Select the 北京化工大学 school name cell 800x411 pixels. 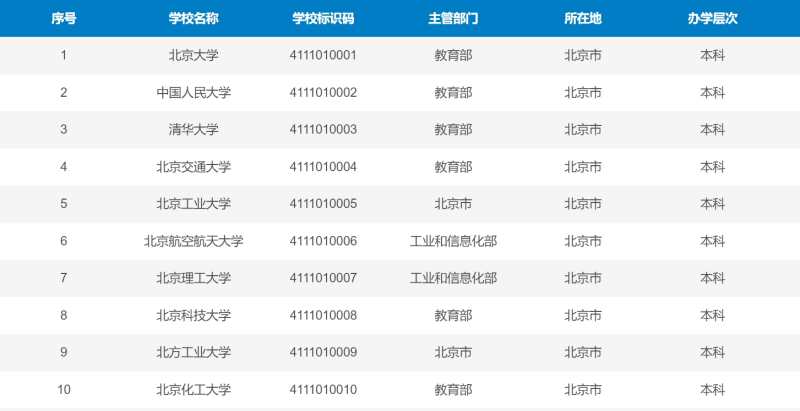[194, 390]
